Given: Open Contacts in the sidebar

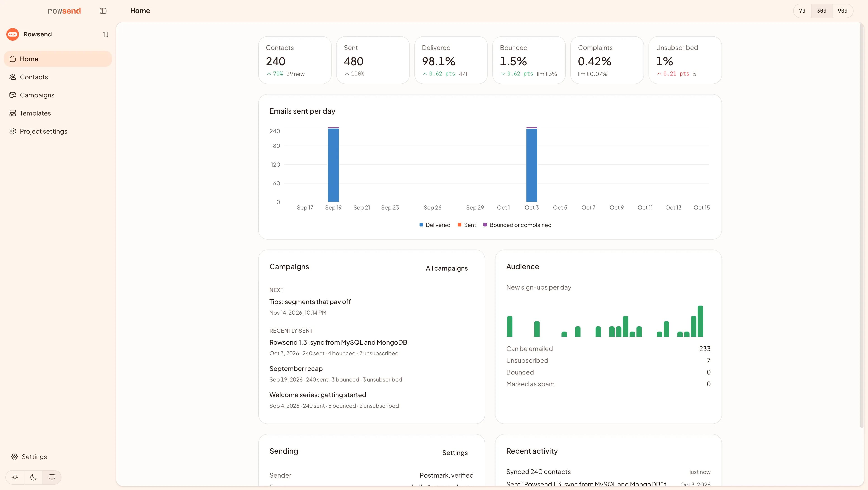Looking at the screenshot, I should pyautogui.click(x=58, y=77).
